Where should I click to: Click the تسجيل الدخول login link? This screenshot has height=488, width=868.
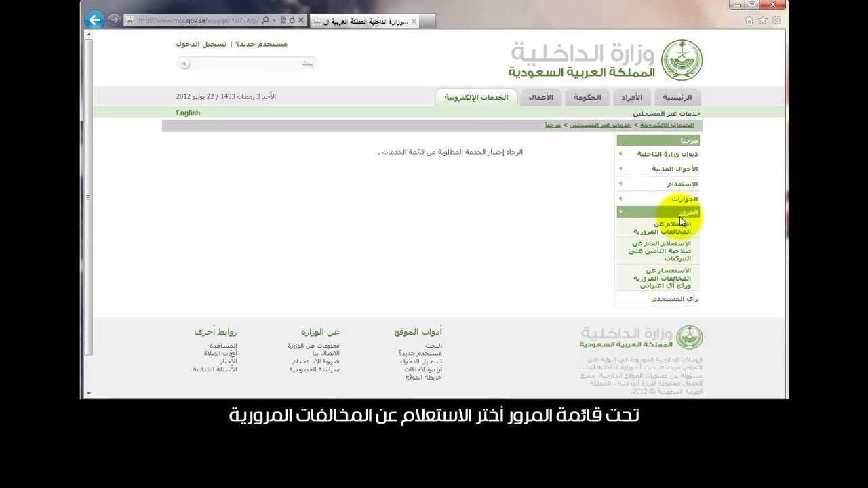point(201,44)
